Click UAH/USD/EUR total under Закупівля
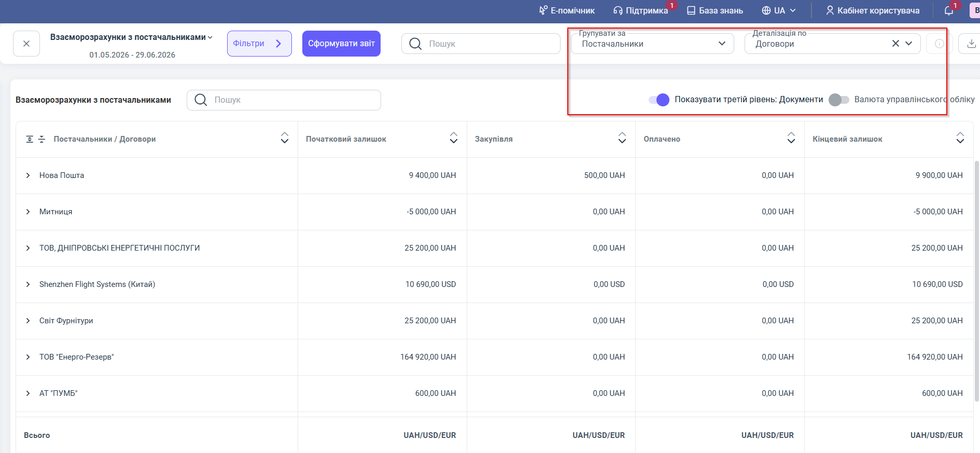980x453 pixels. (x=599, y=435)
